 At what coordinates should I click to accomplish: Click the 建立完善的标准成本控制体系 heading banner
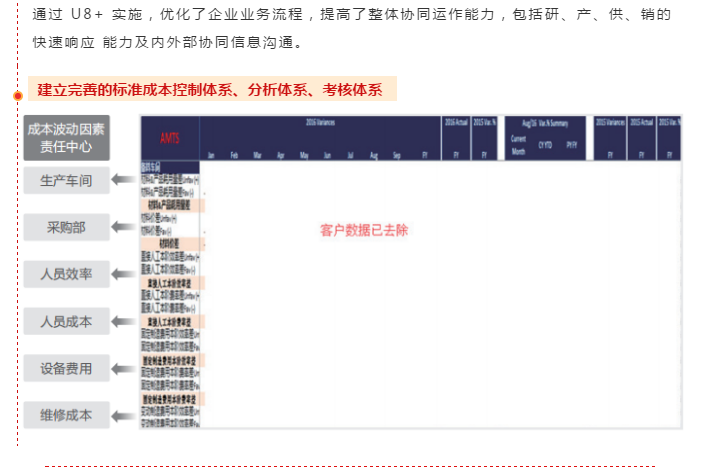(x=211, y=89)
